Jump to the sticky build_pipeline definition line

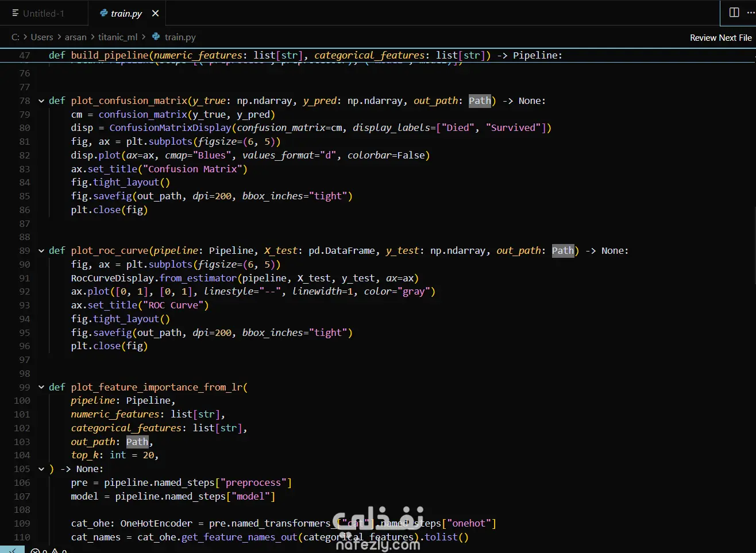point(305,55)
